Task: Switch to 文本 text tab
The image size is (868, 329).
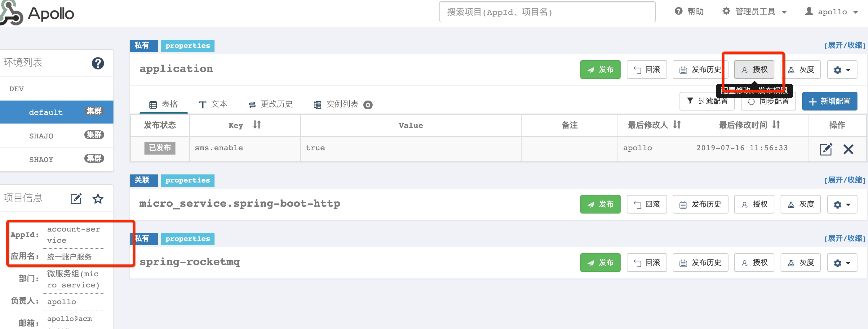Action: pos(213,104)
